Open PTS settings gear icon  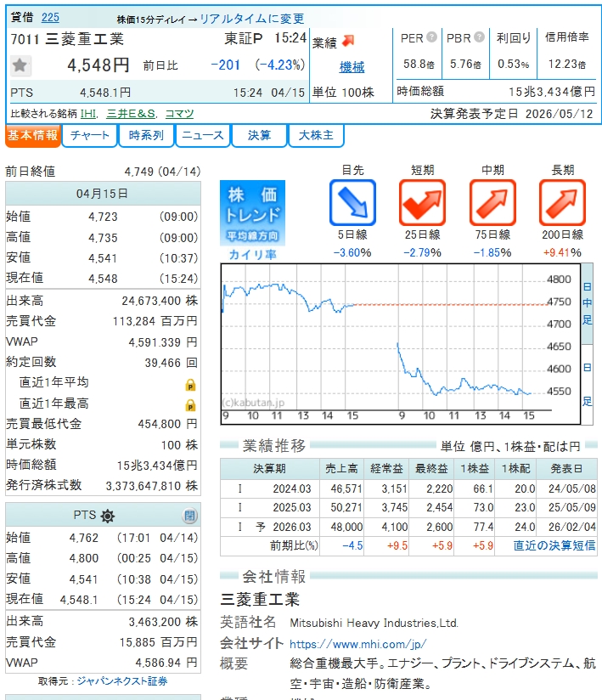[108, 516]
